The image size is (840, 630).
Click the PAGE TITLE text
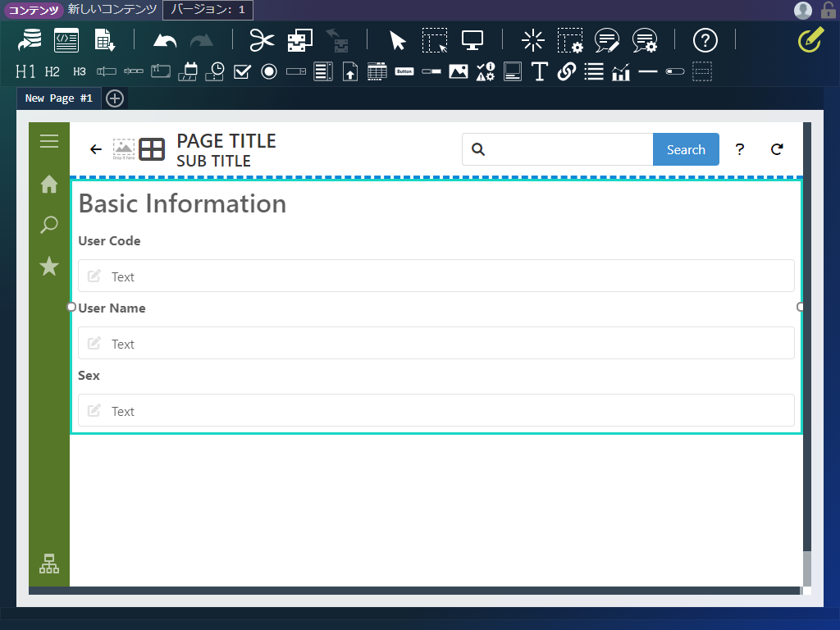click(226, 141)
